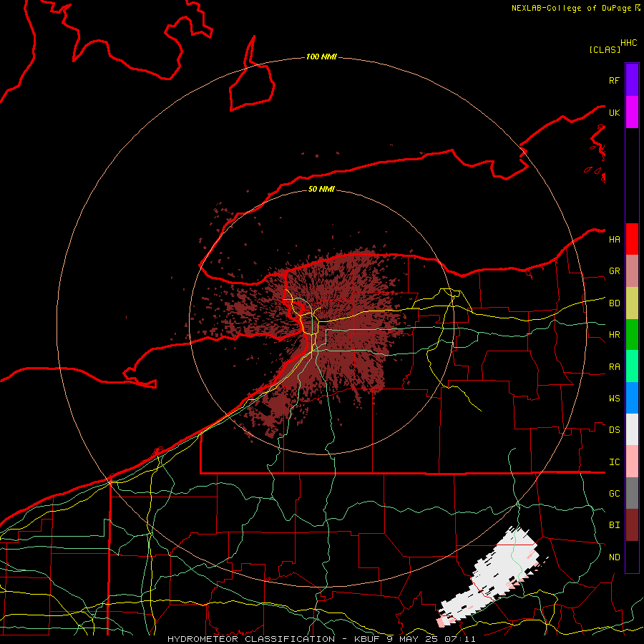Image resolution: width=644 pixels, height=644 pixels.
Task: Click the HR legend label
Action: 614,335
